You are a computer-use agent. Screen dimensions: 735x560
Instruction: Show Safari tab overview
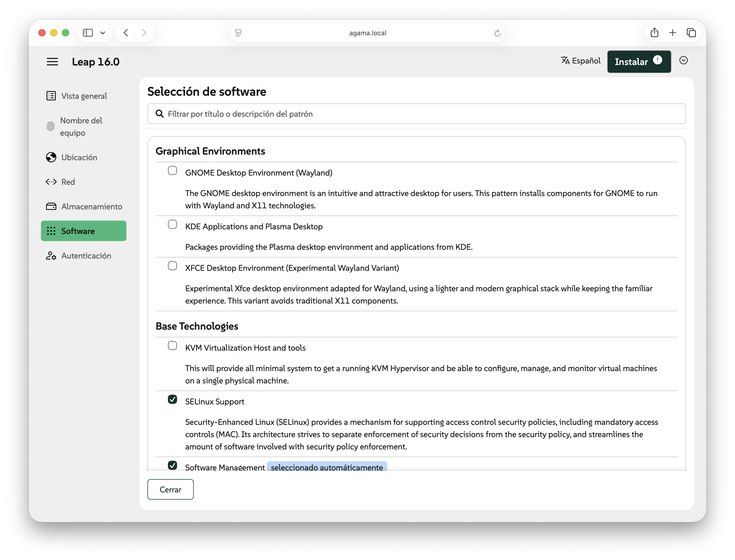click(691, 33)
